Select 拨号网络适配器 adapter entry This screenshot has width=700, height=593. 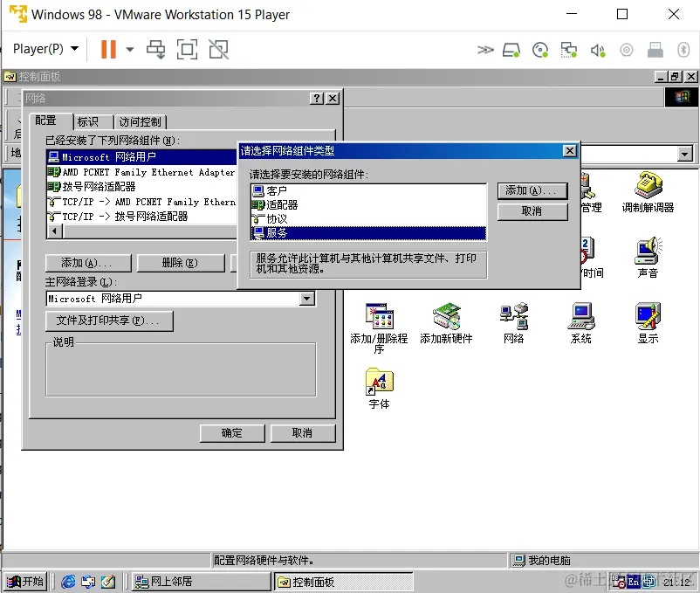(141, 187)
